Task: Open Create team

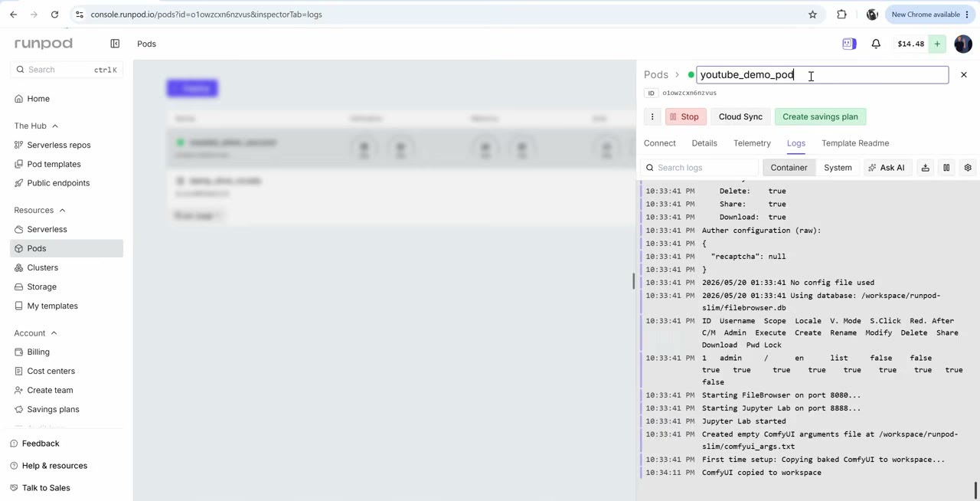Action: (50, 390)
